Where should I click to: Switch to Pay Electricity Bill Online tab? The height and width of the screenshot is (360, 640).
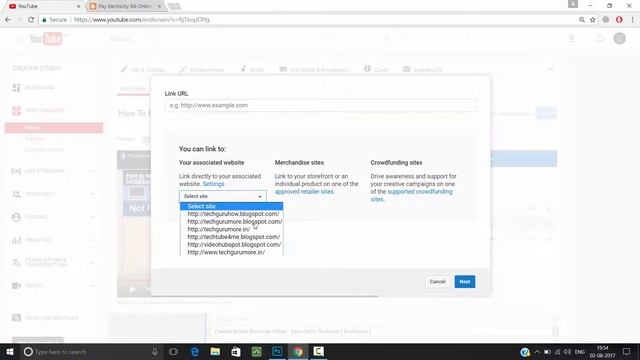[124, 6]
